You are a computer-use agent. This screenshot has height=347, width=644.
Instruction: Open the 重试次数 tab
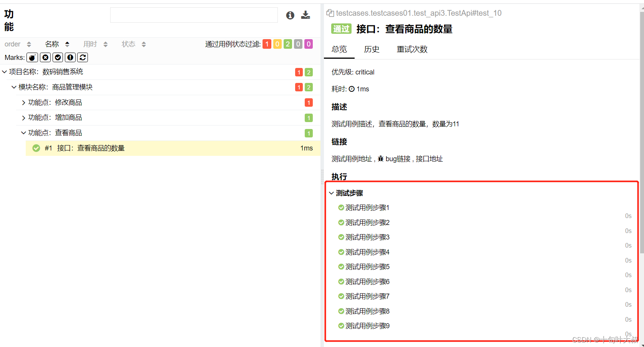pyautogui.click(x=412, y=49)
